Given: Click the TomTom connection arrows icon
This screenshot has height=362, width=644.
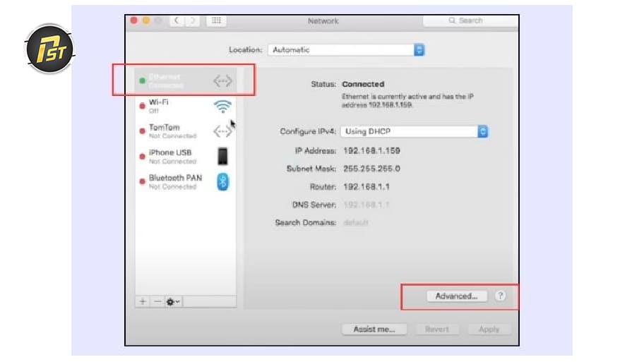Looking at the screenshot, I should click(x=222, y=131).
